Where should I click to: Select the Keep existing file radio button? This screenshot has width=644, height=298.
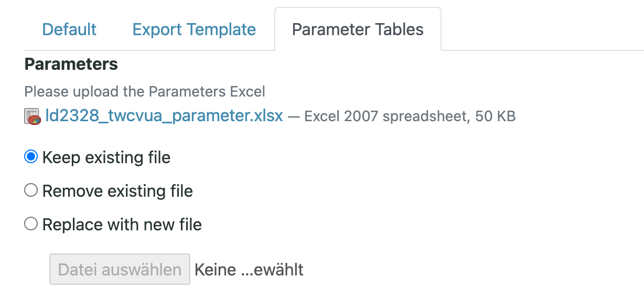point(31,157)
